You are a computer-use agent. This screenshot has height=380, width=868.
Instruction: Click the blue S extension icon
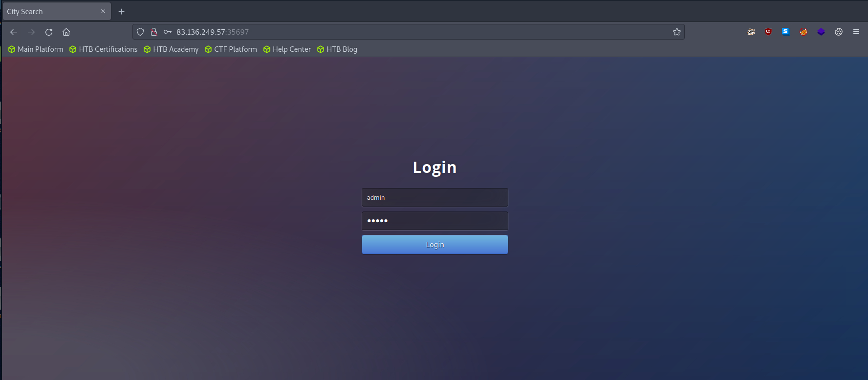[x=785, y=32]
